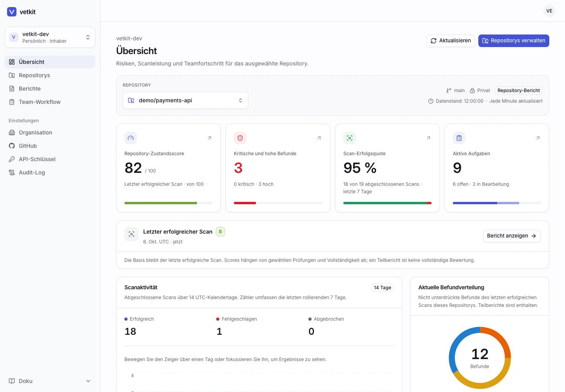565x392 pixels.
Task: Click the grade B badge
Action: [221, 232]
